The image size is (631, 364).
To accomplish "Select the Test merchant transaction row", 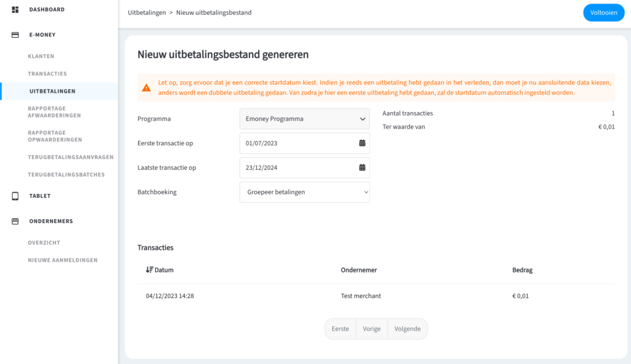I will (x=376, y=296).
